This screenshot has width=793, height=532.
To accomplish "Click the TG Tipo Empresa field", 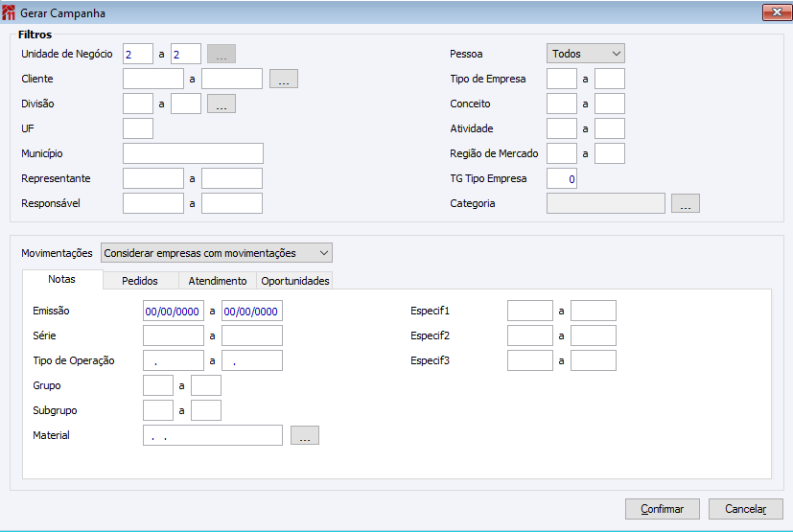I will coord(562,178).
